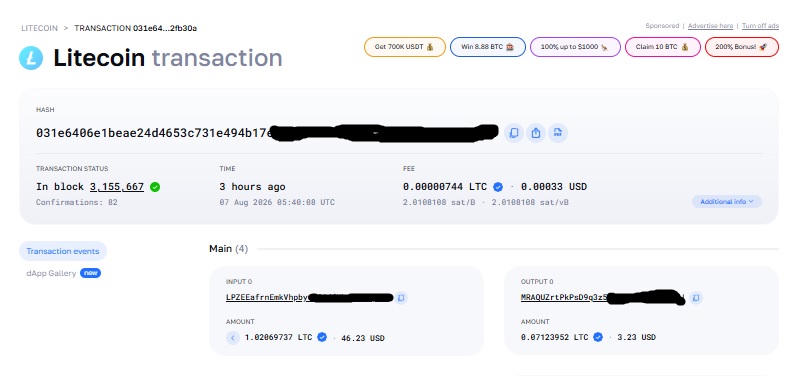Screen dimensions: 797x376
Task: Click the Get 700K USDT promo button
Action: 405,47
